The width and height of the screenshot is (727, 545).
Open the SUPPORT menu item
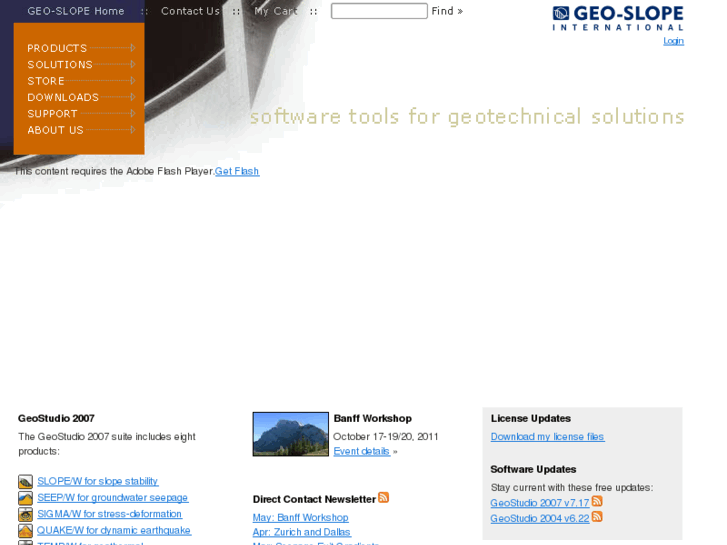pyautogui.click(x=52, y=114)
